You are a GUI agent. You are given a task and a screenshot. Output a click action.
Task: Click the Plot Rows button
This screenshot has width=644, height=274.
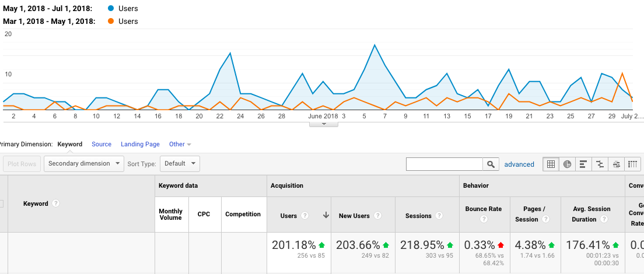[22, 163]
